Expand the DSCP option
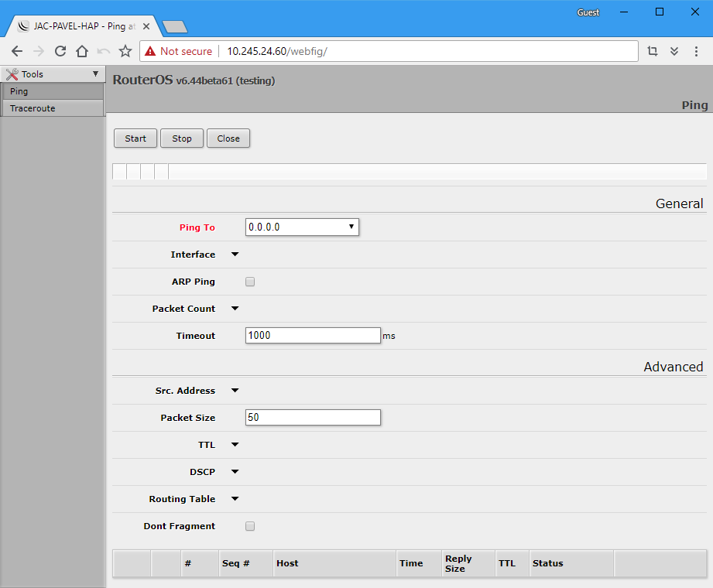Image resolution: width=713 pixels, height=588 pixels. 235,472
